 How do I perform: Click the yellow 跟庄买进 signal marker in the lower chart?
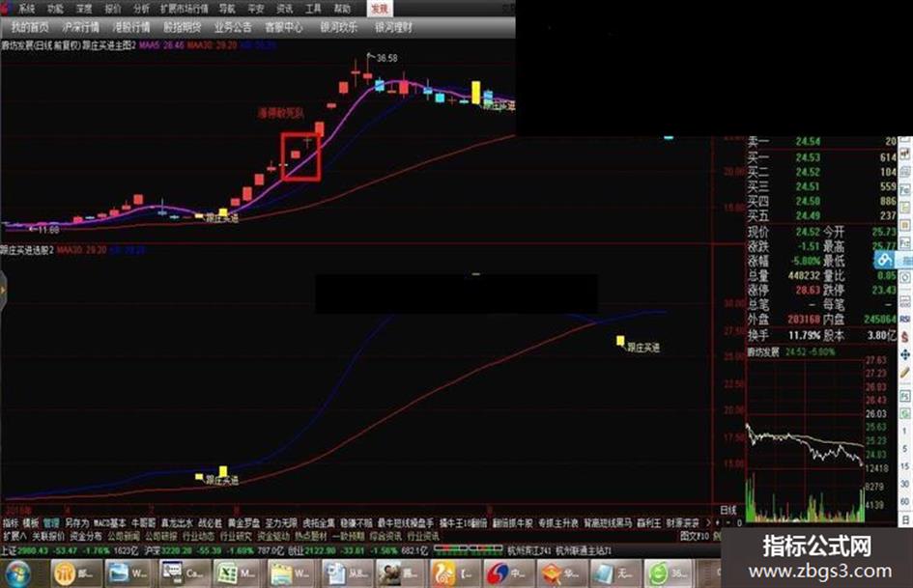click(x=620, y=341)
